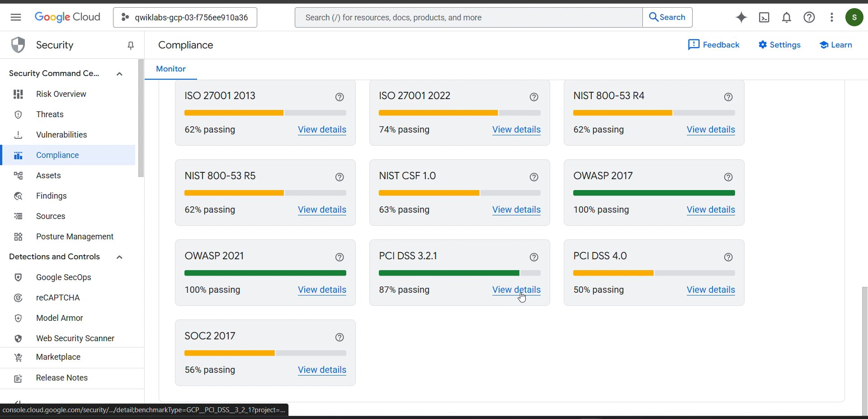Activate Cloud Shell terminal icon
This screenshot has width=868, height=419.
tap(764, 17)
